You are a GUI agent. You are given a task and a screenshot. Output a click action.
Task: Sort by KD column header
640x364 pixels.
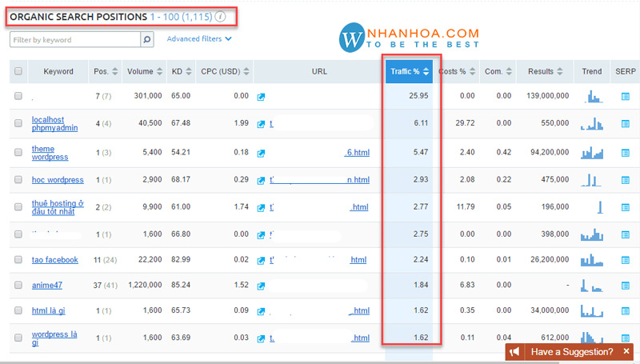[181, 71]
